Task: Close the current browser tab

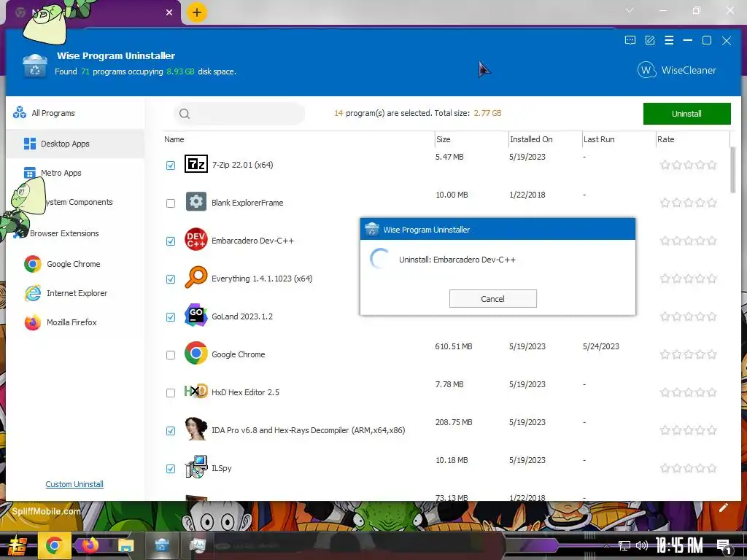Action: pos(169,12)
